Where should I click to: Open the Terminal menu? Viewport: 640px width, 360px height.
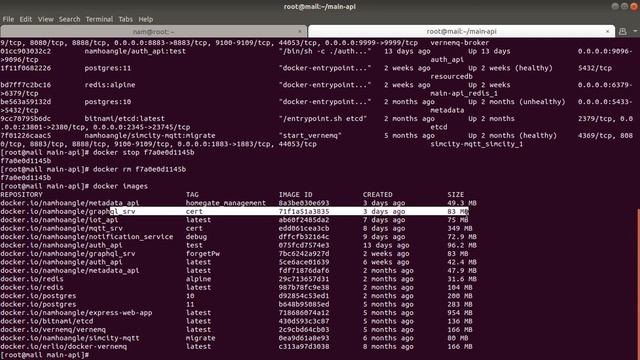point(99,19)
